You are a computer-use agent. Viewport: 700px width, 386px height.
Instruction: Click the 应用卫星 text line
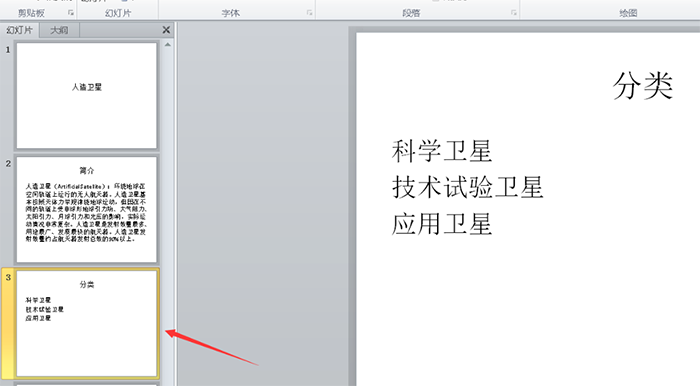[x=442, y=224]
